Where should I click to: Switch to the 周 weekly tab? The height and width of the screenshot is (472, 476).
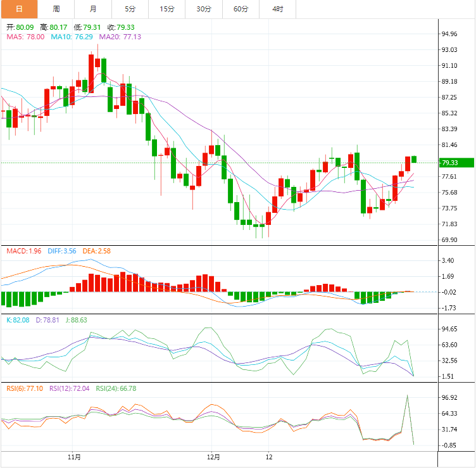pos(56,9)
